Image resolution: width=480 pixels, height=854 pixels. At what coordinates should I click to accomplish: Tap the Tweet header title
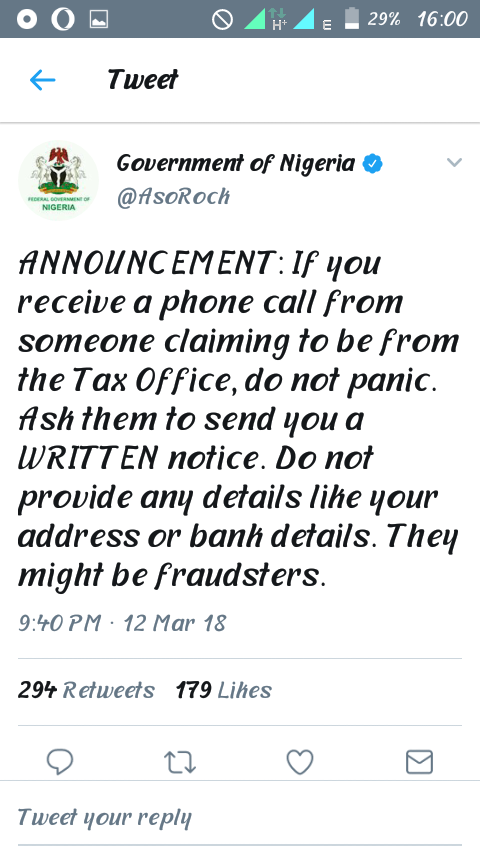[143, 80]
